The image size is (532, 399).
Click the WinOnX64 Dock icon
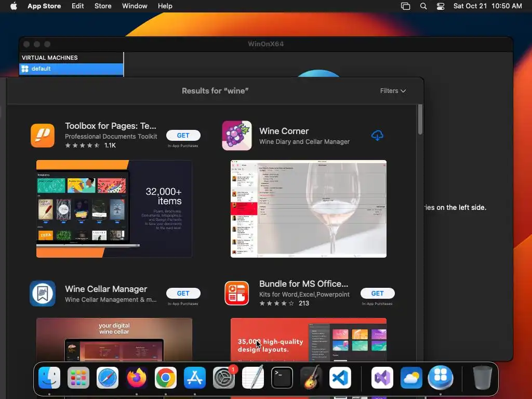[x=441, y=378]
